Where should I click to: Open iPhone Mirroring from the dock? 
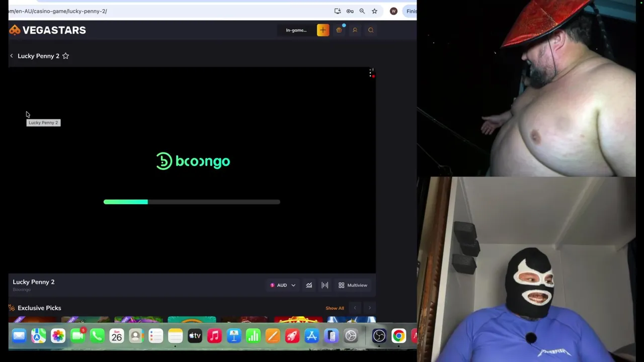coord(332,335)
